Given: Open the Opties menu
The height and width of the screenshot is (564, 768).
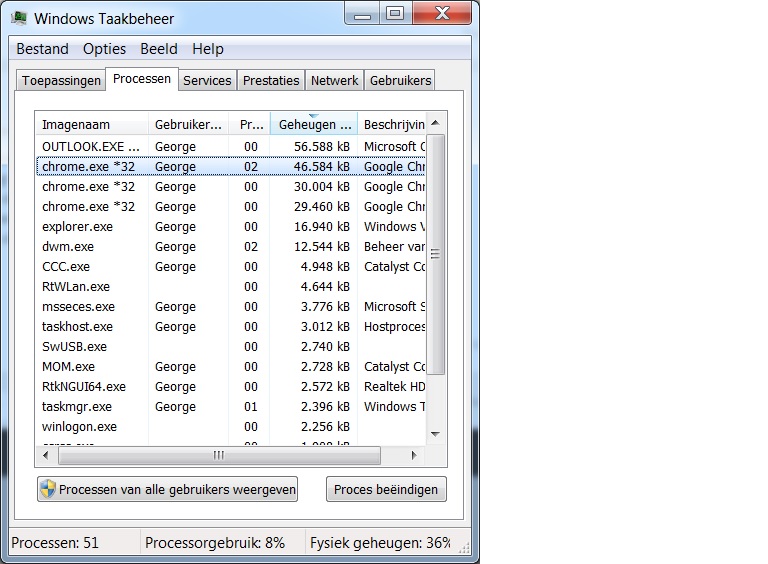Looking at the screenshot, I should [104, 49].
